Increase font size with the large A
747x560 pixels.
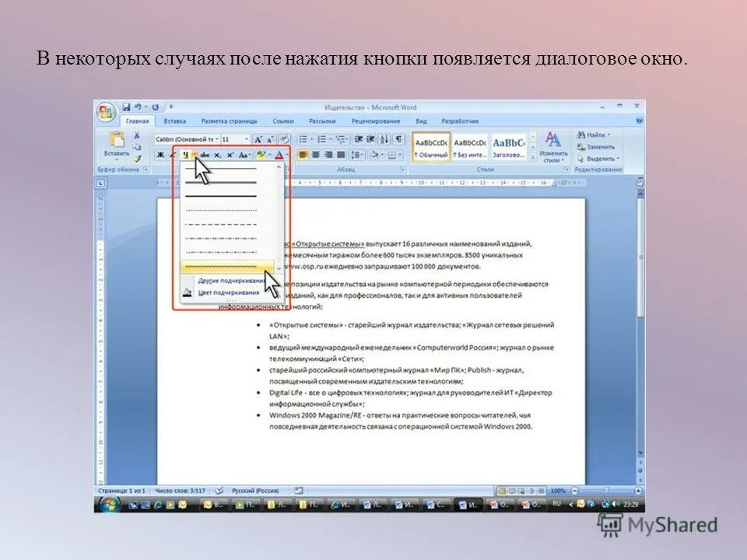pyautogui.click(x=258, y=139)
